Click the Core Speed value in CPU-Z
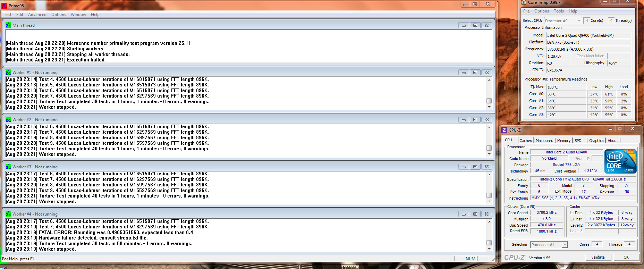Image resolution: width=644 pixels, height=269 pixels. tap(546, 213)
